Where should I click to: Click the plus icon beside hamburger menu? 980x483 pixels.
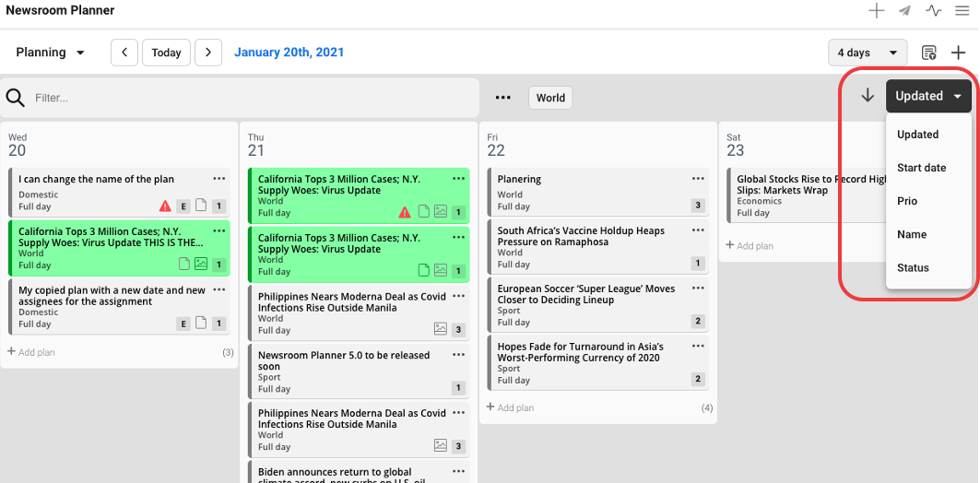[x=876, y=11]
